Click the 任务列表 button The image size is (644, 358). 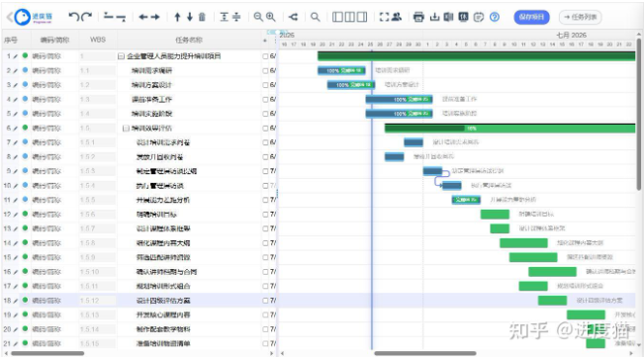581,17
